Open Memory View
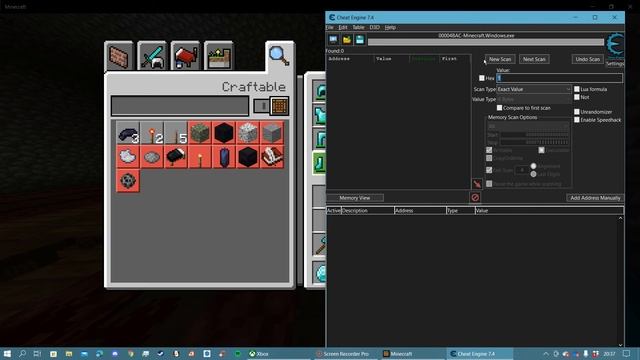This screenshot has height=360, width=640. point(355,198)
